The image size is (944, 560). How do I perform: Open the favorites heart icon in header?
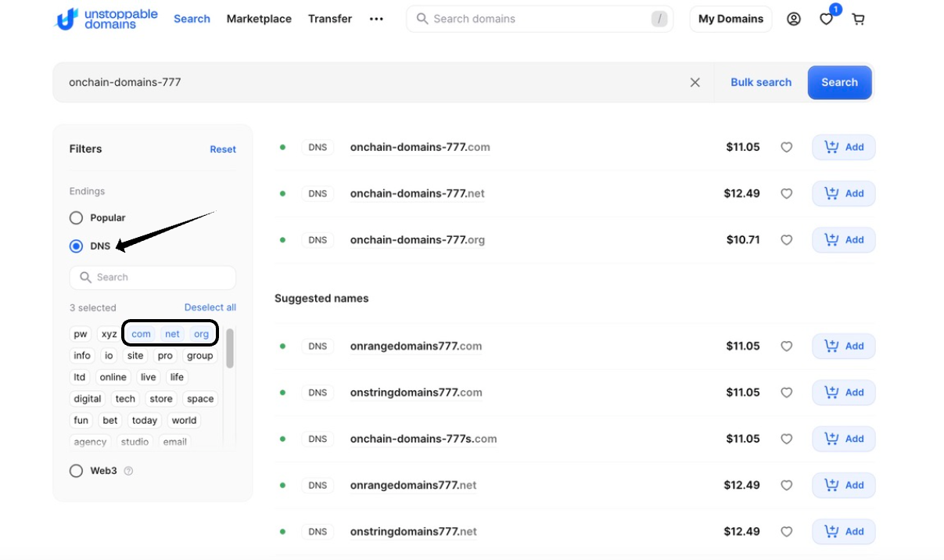coord(826,20)
